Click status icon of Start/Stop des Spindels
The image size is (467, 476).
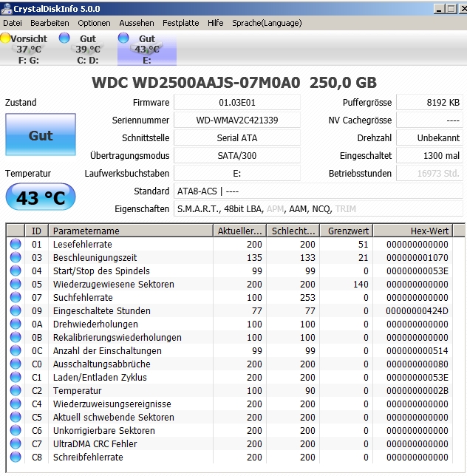click(x=16, y=271)
